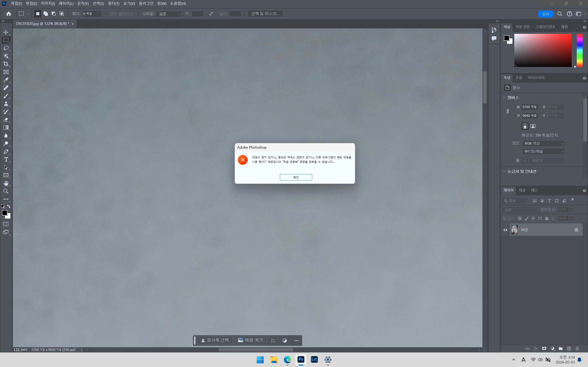
Task: Select the Crop tool
Action: click(6, 64)
